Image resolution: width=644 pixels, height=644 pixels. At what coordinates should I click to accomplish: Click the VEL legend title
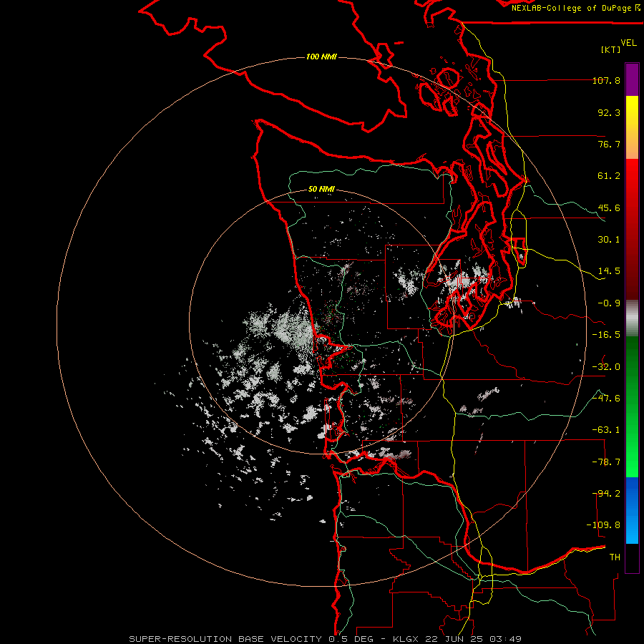[628, 43]
